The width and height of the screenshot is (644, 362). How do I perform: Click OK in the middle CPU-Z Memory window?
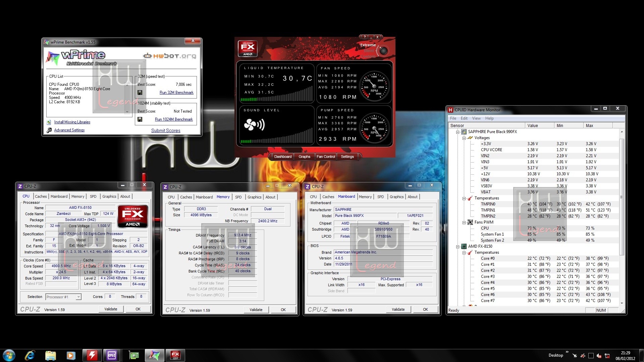click(283, 310)
